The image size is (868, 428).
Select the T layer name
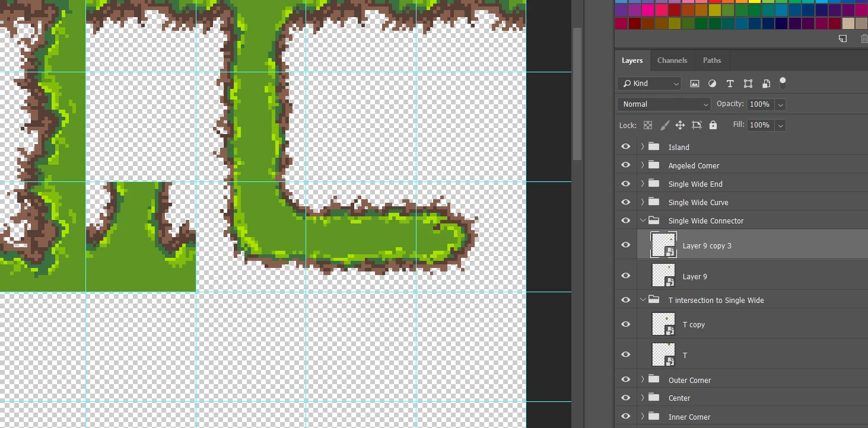point(685,355)
